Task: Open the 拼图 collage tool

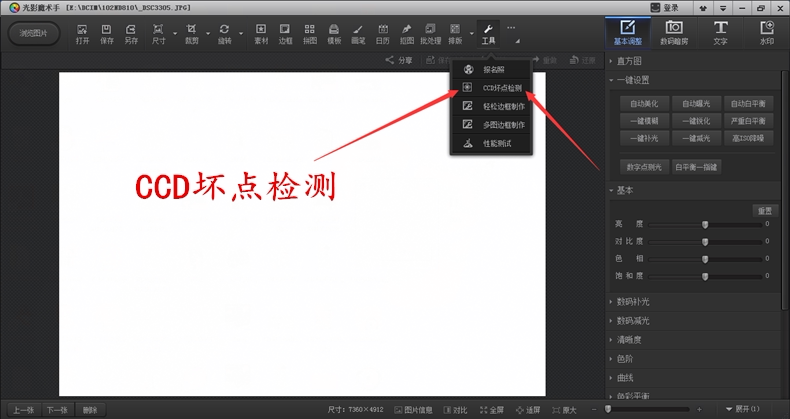Action: point(310,34)
